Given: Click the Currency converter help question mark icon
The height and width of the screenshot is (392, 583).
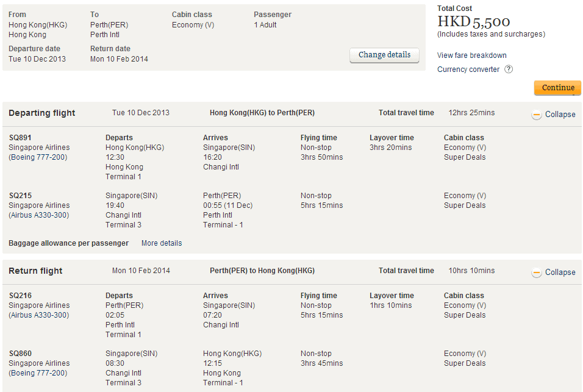Looking at the screenshot, I should tap(509, 69).
